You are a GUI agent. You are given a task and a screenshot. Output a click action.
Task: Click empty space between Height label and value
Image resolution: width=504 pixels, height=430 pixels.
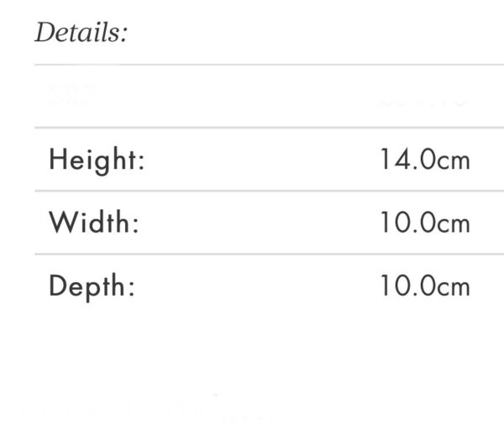262,160
